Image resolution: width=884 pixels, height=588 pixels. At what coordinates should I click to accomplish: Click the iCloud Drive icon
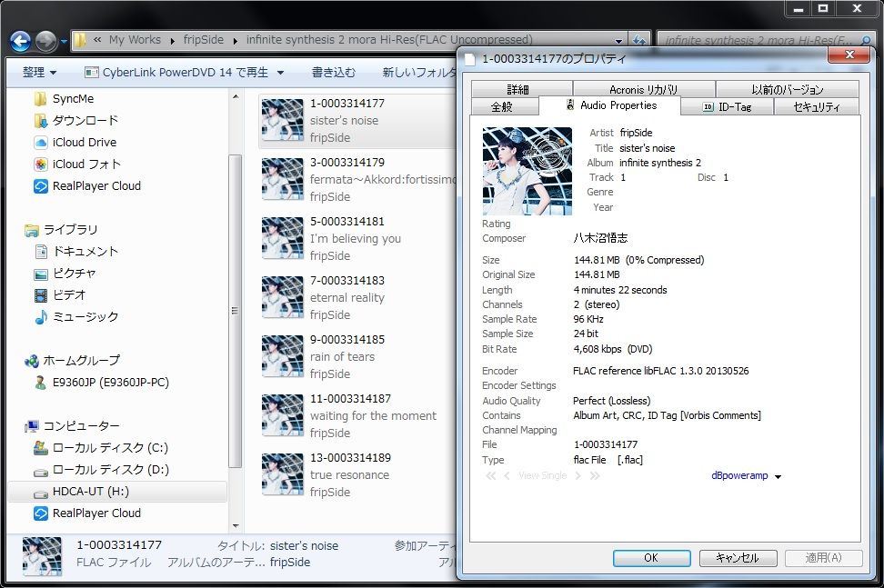[41, 143]
